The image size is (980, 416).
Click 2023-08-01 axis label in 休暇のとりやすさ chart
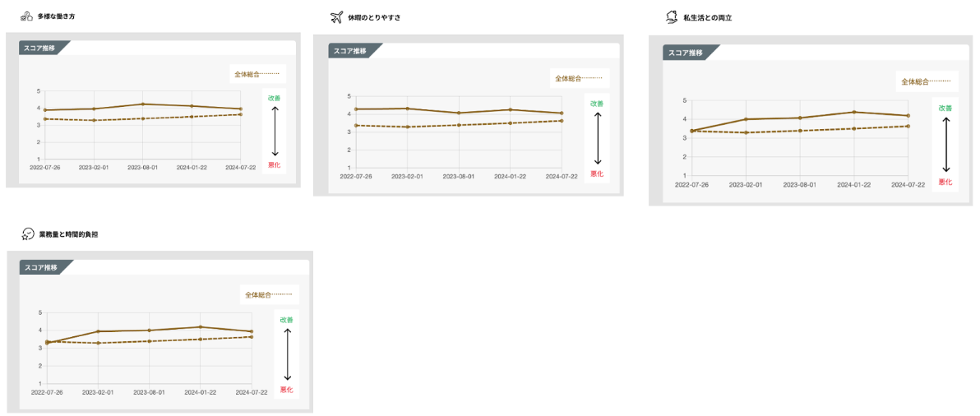click(459, 177)
